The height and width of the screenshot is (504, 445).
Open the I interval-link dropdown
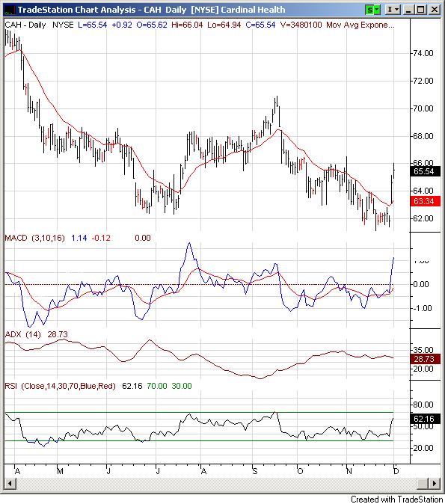pos(393,10)
